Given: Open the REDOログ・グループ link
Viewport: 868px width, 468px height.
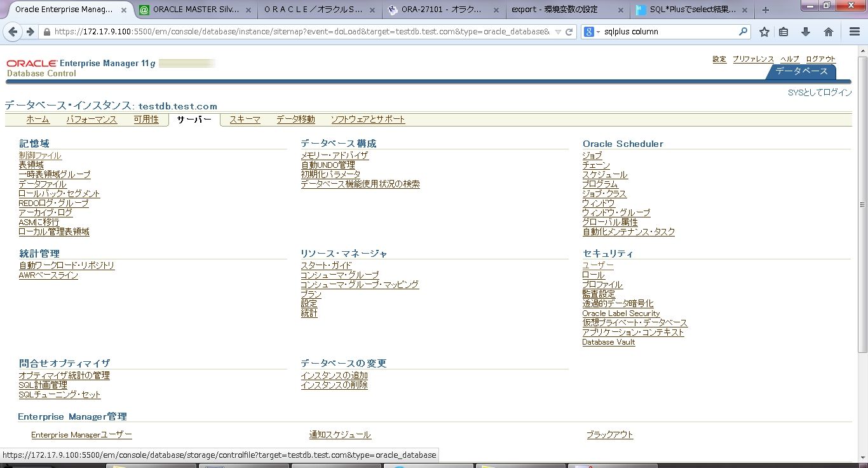Looking at the screenshot, I should tap(54, 203).
